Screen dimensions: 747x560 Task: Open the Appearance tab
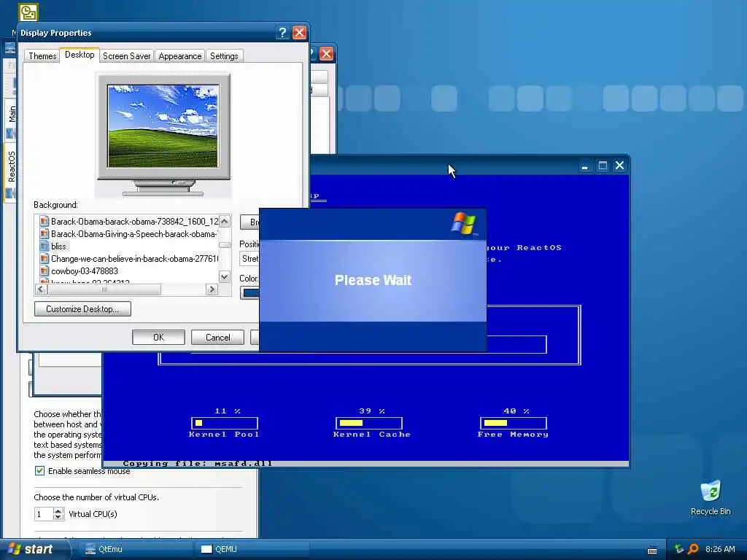tap(180, 56)
